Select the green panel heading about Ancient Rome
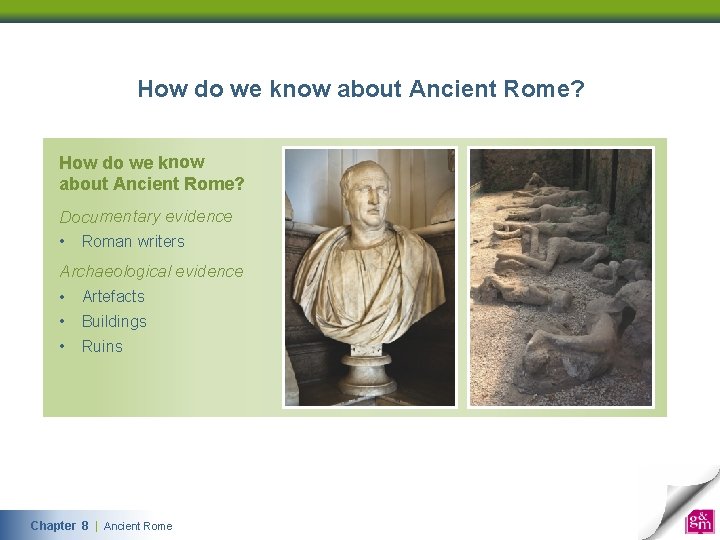 (x=152, y=173)
